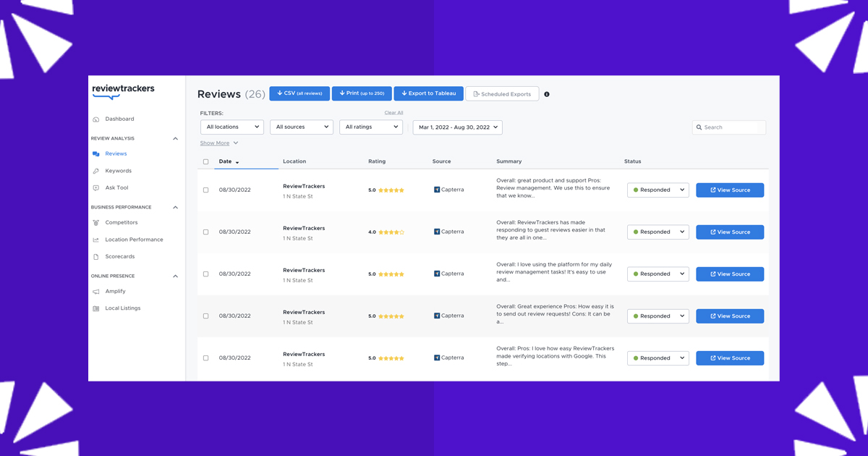This screenshot has width=868, height=456.
Task: Click the Competitors icon in sidebar
Action: [x=96, y=223]
